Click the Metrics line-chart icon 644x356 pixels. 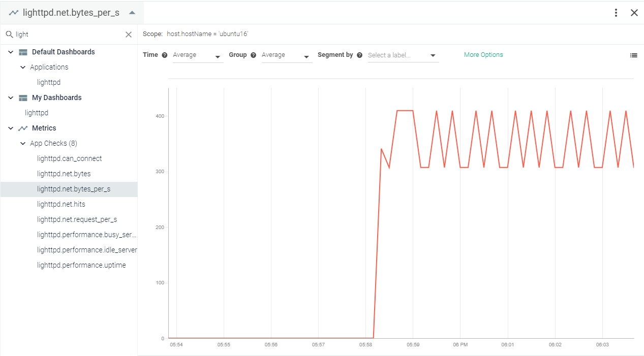pyautogui.click(x=23, y=128)
